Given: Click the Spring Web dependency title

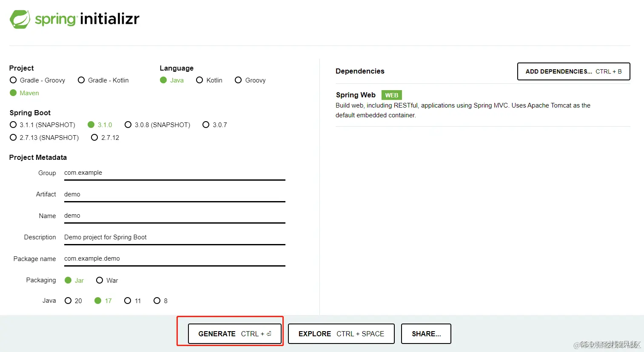Looking at the screenshot, I should click(356, 95).
